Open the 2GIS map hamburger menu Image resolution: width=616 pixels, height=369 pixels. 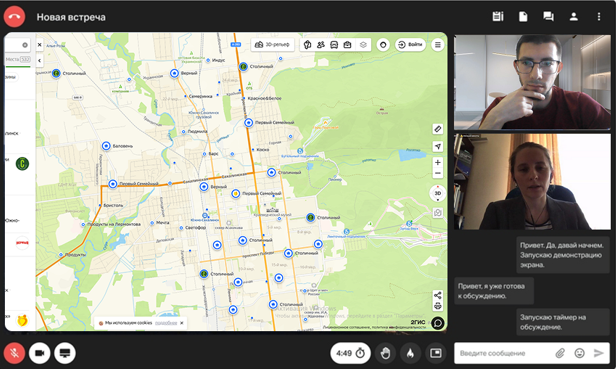pyautogui.click(x=438, y=45)
